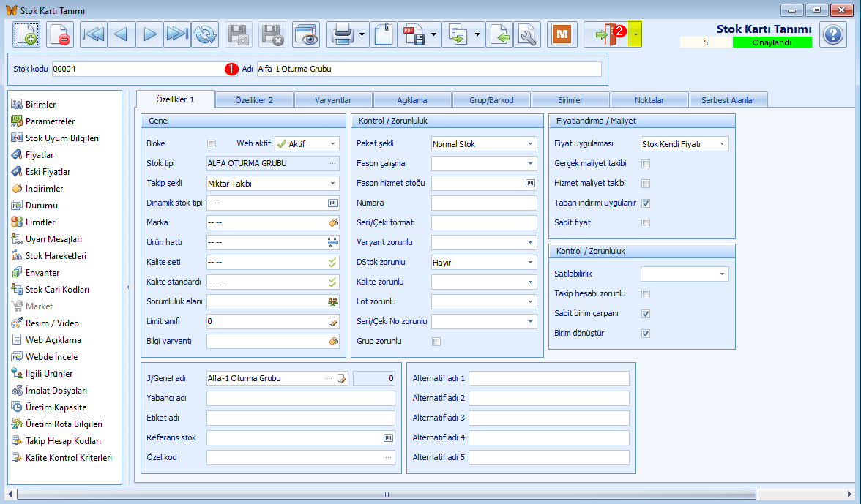Click J/Genel adı edit note icon
Image resolution: width=861 pixels, height=504 pixels.
341,378
